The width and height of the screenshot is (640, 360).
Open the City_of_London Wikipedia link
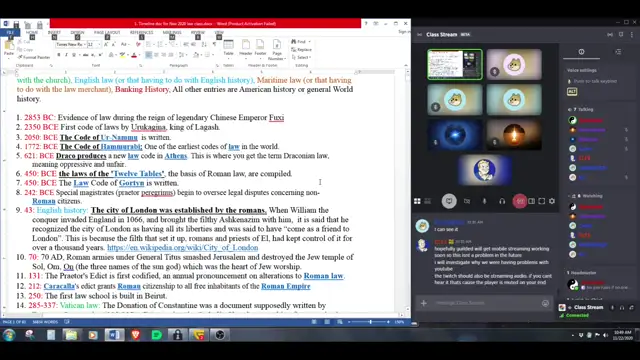click(x=182, y=247)
